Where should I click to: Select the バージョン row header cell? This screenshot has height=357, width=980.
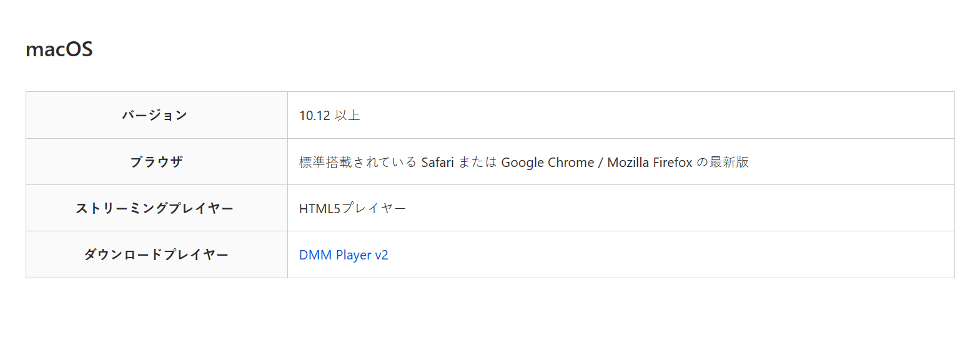155,115
